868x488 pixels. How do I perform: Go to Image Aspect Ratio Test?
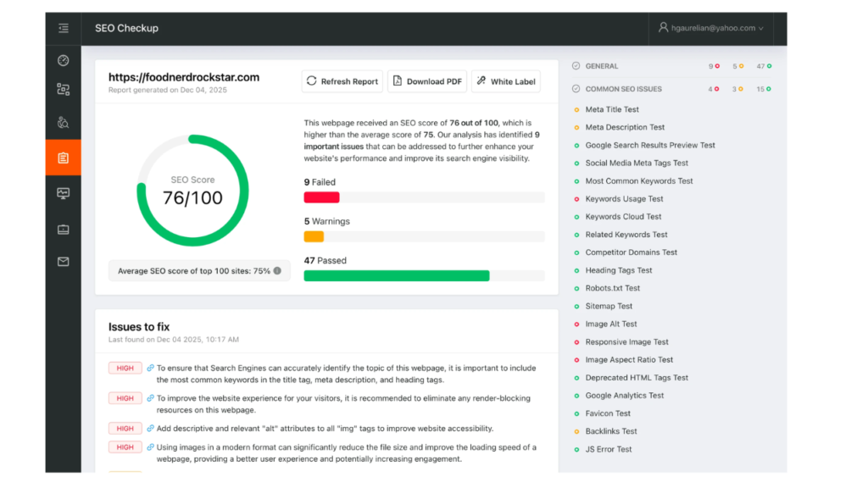(x=629, y=359)
